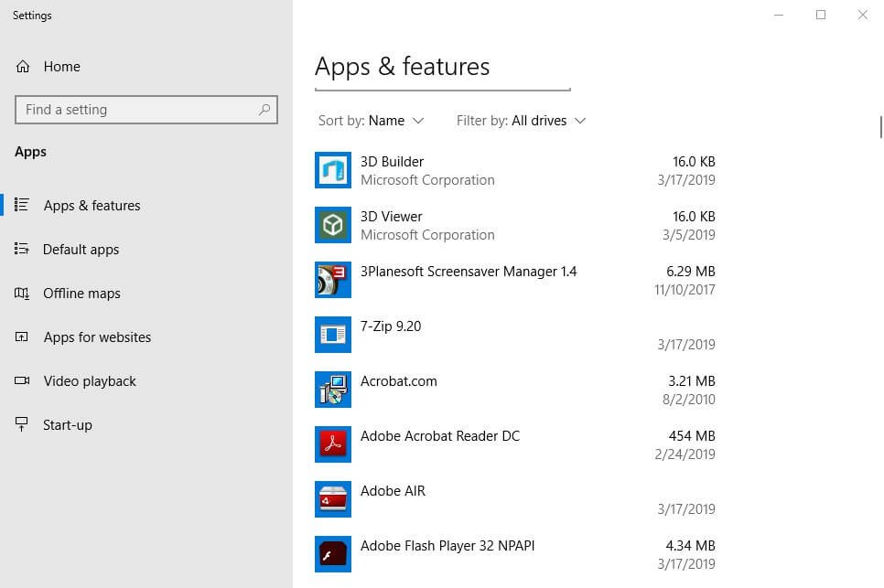Open the Offline maps section

pos(81,293)
